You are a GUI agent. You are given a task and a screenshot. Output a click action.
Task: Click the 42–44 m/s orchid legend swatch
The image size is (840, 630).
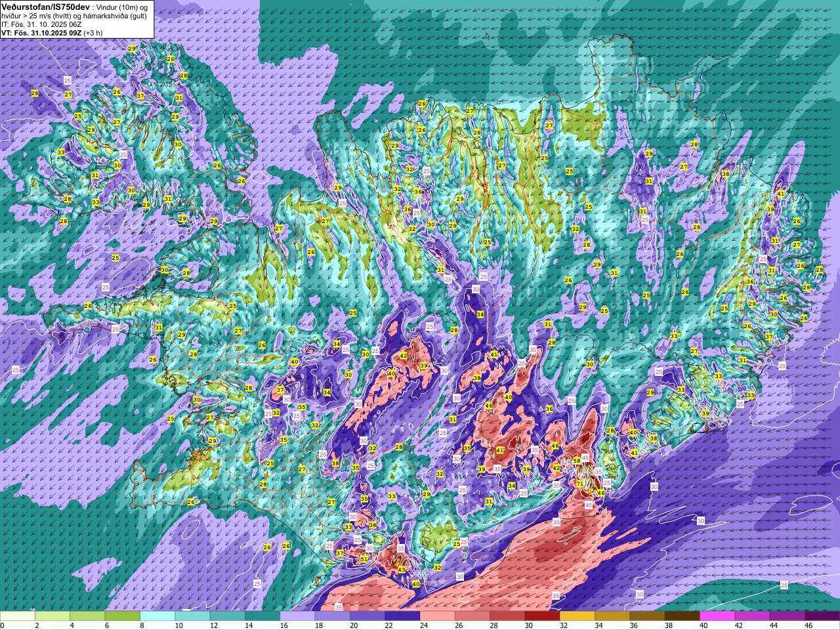pos(753,616)
